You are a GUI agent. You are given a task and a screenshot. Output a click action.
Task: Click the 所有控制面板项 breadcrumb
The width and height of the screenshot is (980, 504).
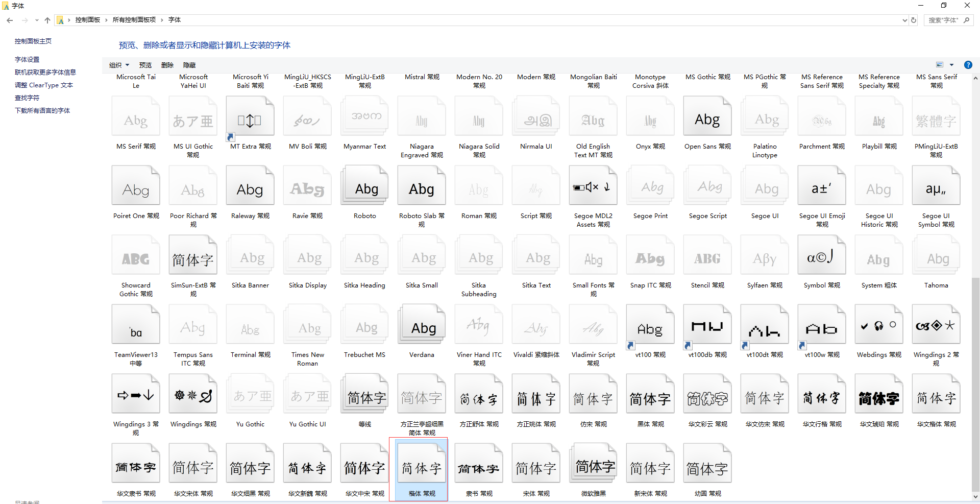click(134, 20)
